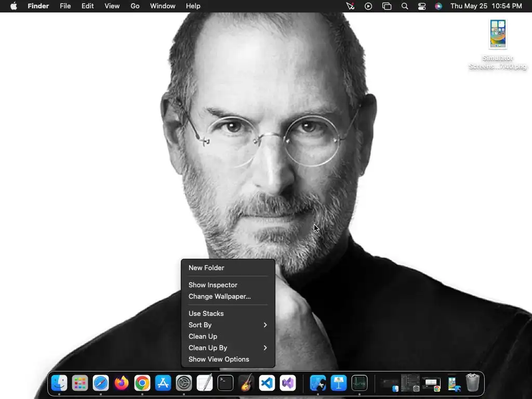Click the date and time in the menu bar
Image resolution: width=532 pixels, height=399 pixels.
(486, 6)
